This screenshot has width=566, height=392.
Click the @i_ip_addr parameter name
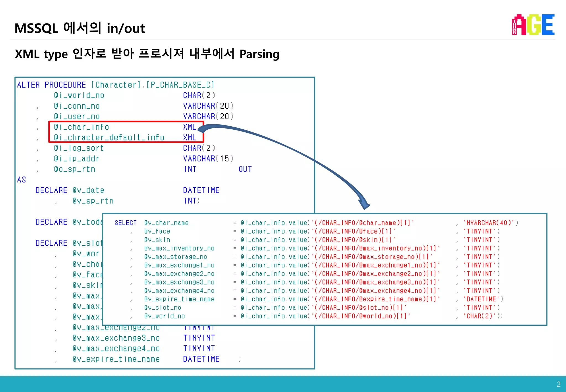[x=77, y=159]
